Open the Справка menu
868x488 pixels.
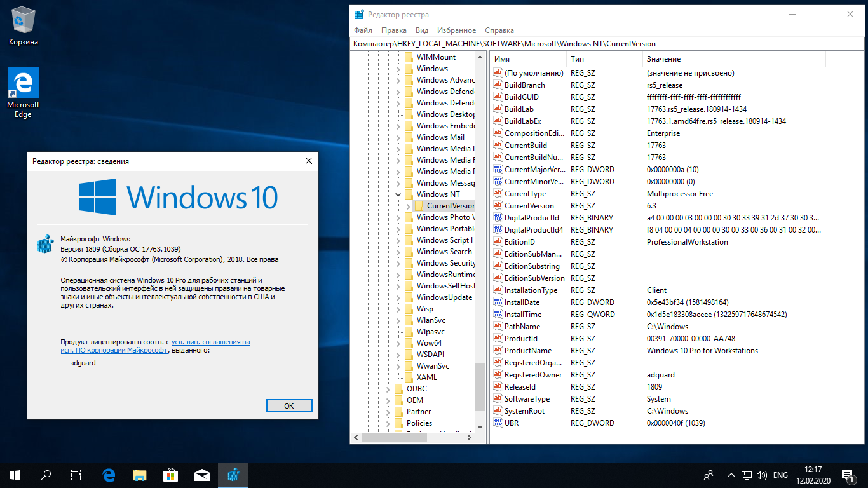pyautogui.click(x=499, y=30)
